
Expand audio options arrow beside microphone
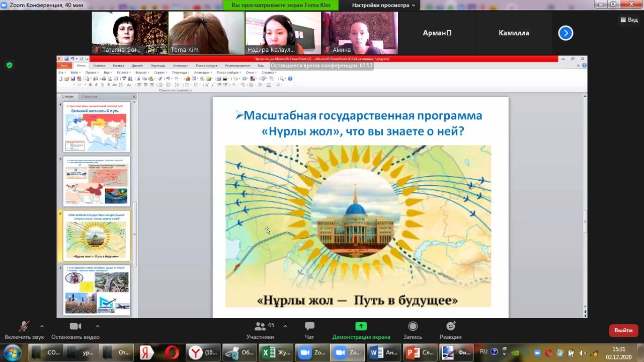(x=42, y=326)
